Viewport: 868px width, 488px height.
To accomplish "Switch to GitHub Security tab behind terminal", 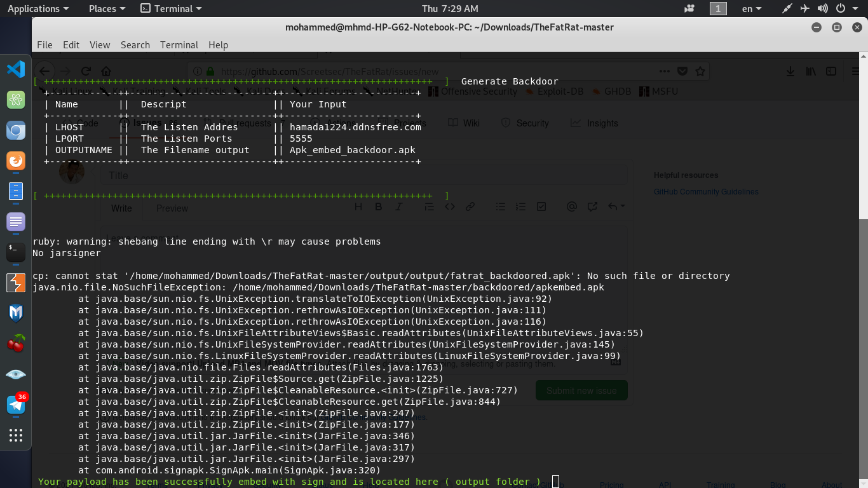I will (x=525, y=123).
